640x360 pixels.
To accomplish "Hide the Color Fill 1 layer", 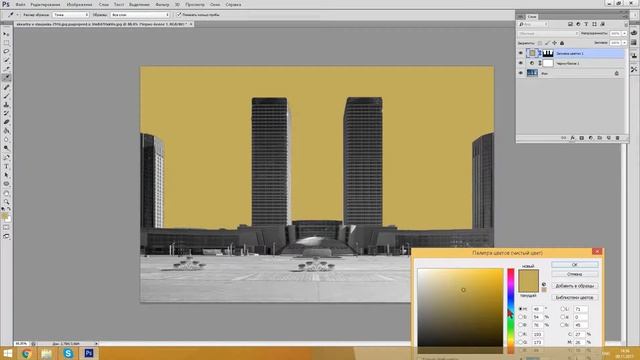I will click(x=520, y=53).
